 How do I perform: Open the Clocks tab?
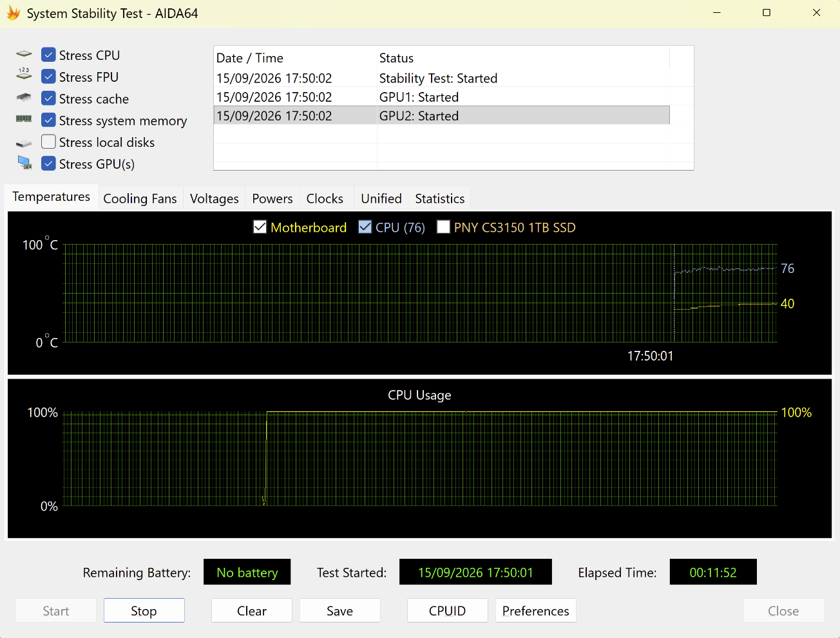point(325,198)
